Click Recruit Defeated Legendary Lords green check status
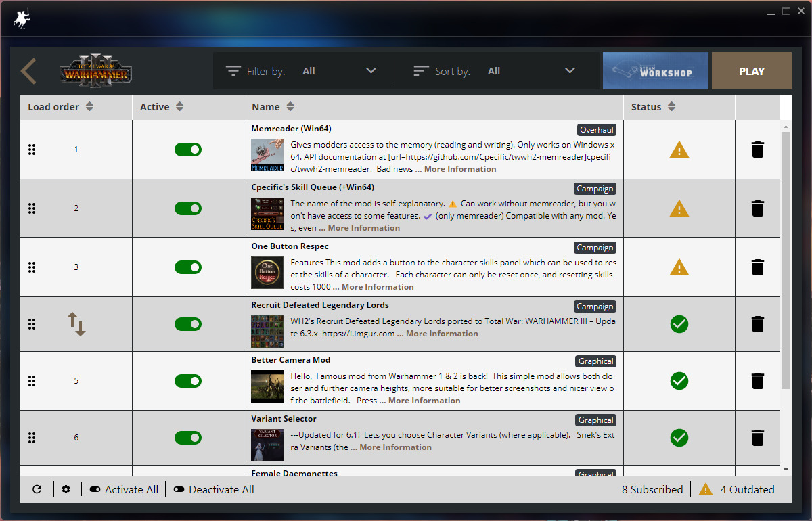 (x=679, y=324)
